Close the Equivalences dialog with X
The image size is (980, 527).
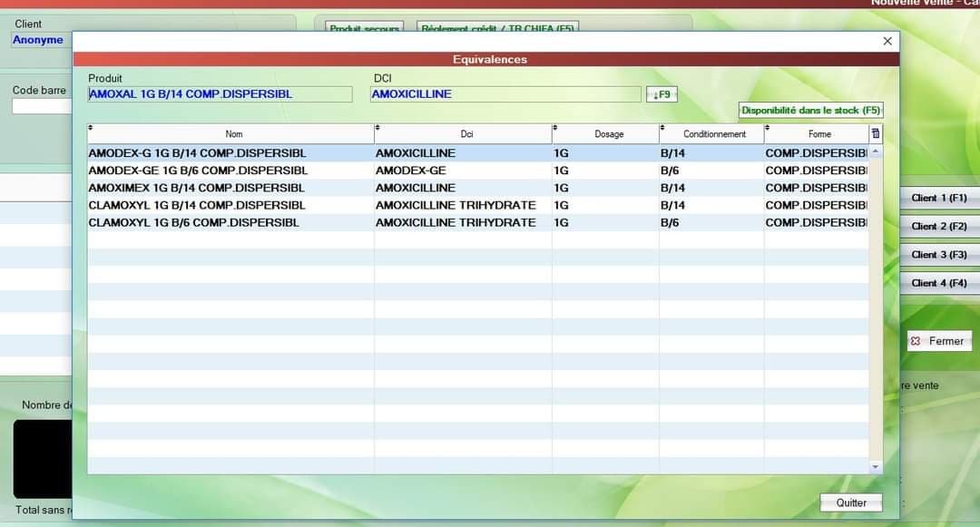tap(887, 41)
